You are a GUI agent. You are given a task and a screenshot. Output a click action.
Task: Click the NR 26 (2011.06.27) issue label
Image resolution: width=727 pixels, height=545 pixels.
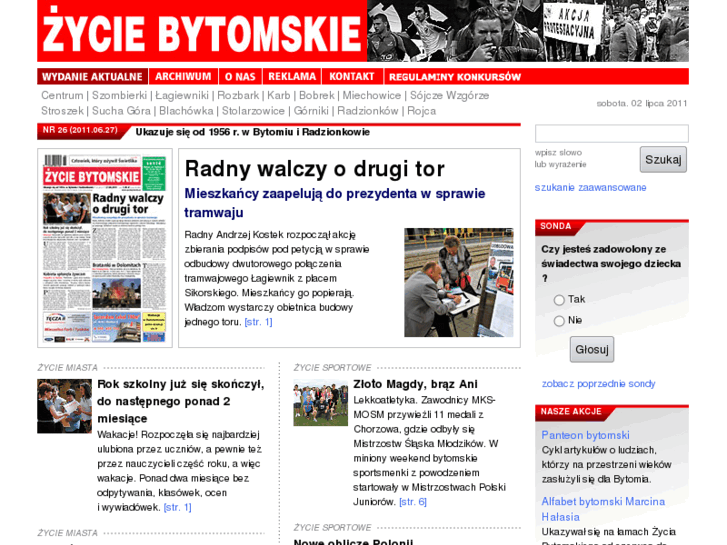[x=80, y=130]
